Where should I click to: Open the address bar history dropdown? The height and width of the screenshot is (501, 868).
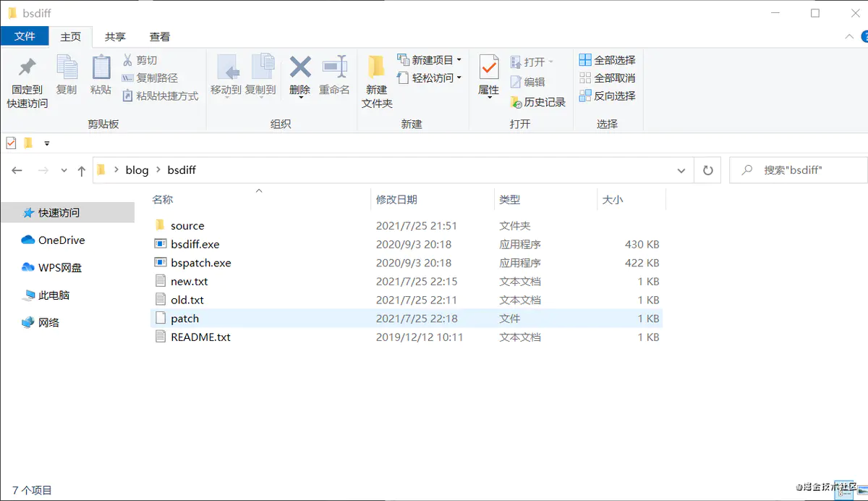click(681, 169)
